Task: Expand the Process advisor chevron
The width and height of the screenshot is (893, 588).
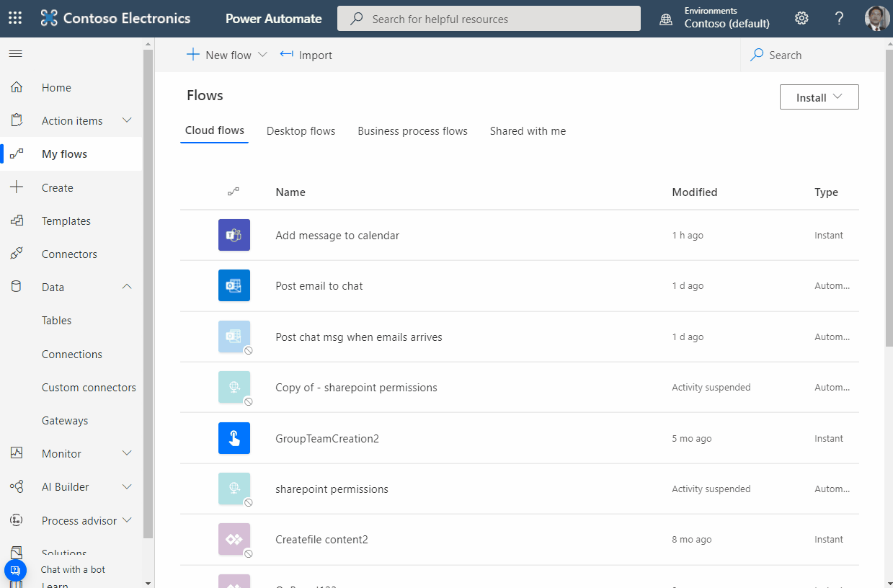Action: click(x=127, y=520)
